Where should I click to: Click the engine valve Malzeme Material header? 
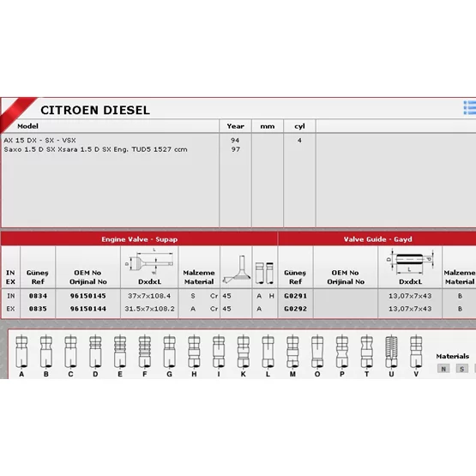tap(199, 277)
